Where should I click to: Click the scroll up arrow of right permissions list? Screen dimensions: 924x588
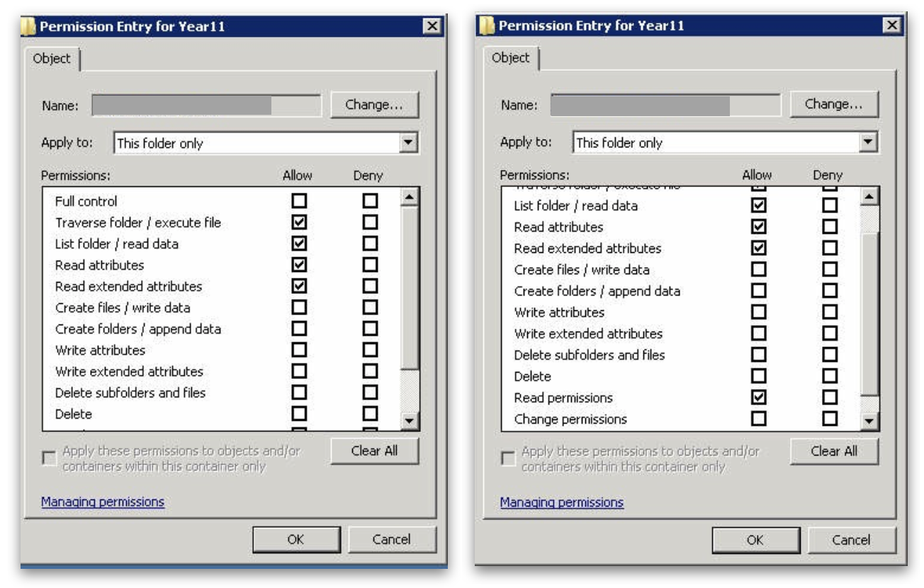click(x=870, y=196)
